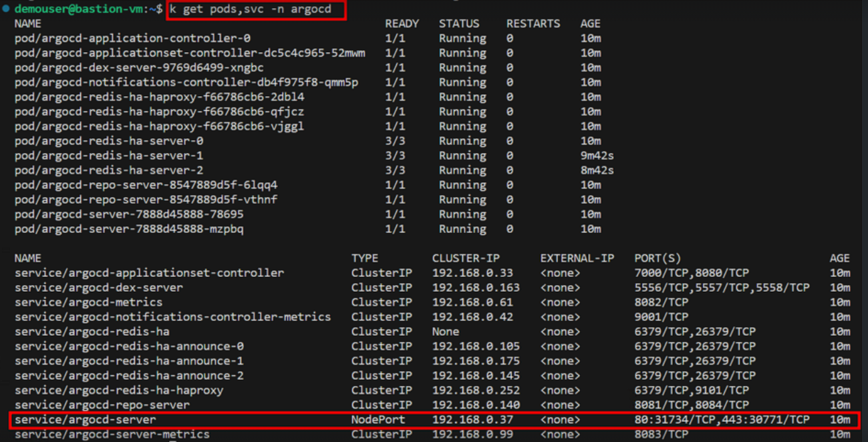The height and width of the screenshot is (442, 868).
Task: Click cluster IP 192.168.0.175
Action: click(476, 361)
